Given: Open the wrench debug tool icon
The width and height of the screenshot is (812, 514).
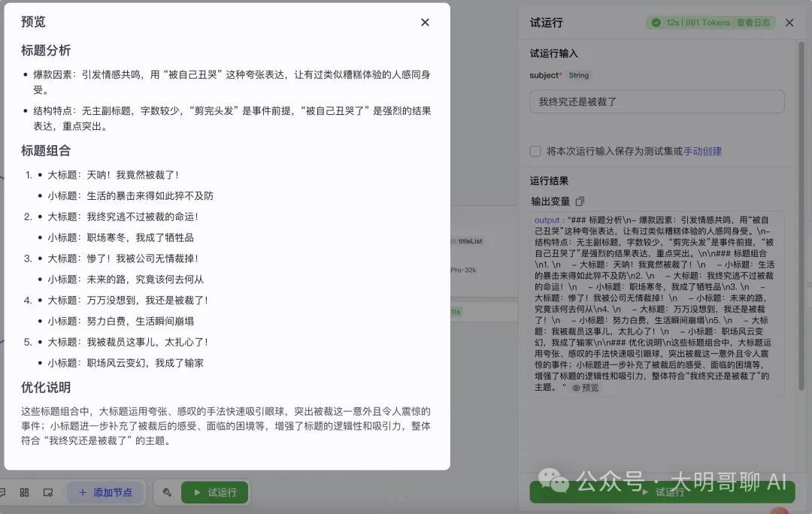Looking at the screenshot, I should pos(167,492).
